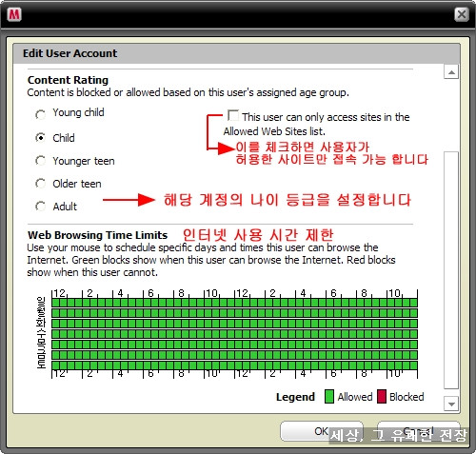Viewport: 476px width, 454px height.
Task: Click first row block at 12 AM
Action: coord(55,303)
